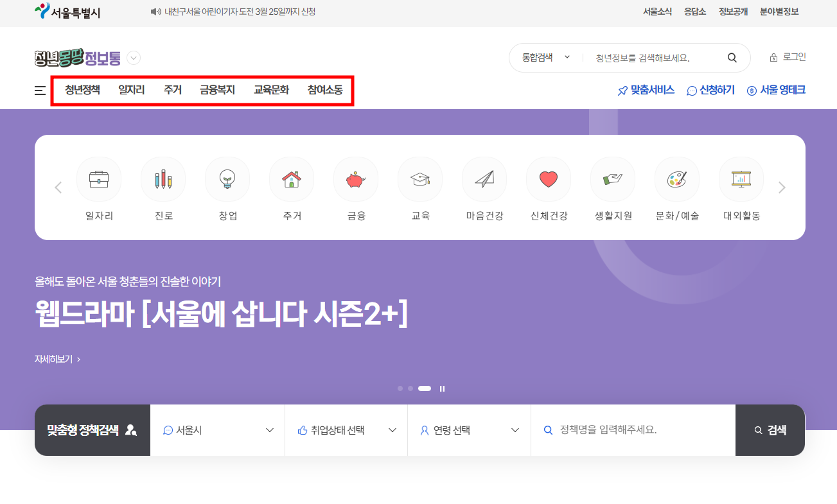Click the dark 검색 button
Viewport: 837px width, 504px height.
click(770, 430)
